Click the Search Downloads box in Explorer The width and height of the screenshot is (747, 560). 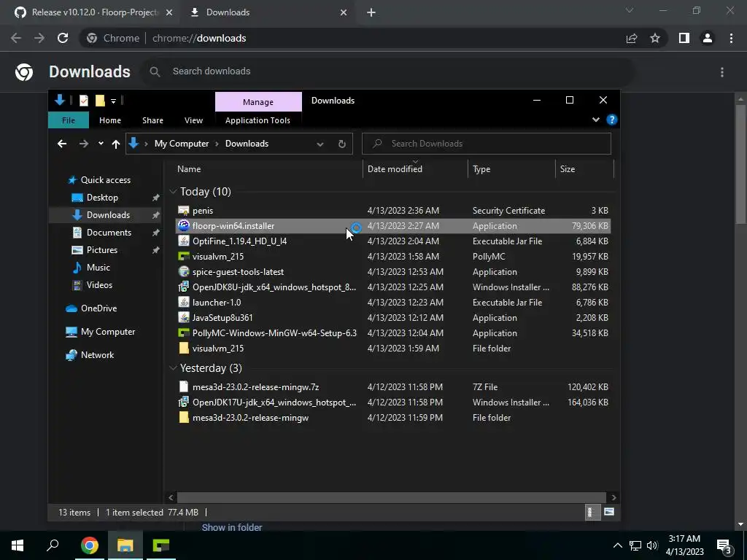(487, 144)
